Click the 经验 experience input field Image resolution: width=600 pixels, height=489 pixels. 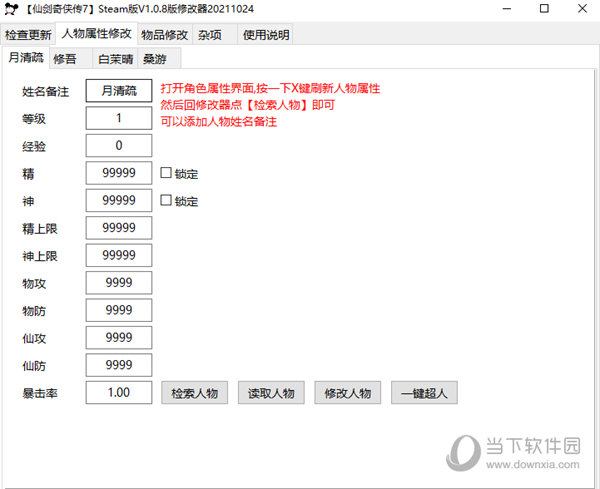[119, 145]
